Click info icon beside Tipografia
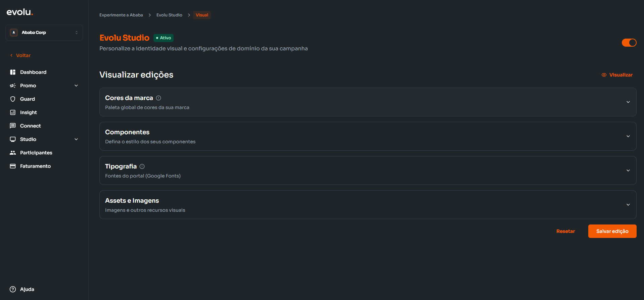This screenshot has width=644, height=300. 142,166
